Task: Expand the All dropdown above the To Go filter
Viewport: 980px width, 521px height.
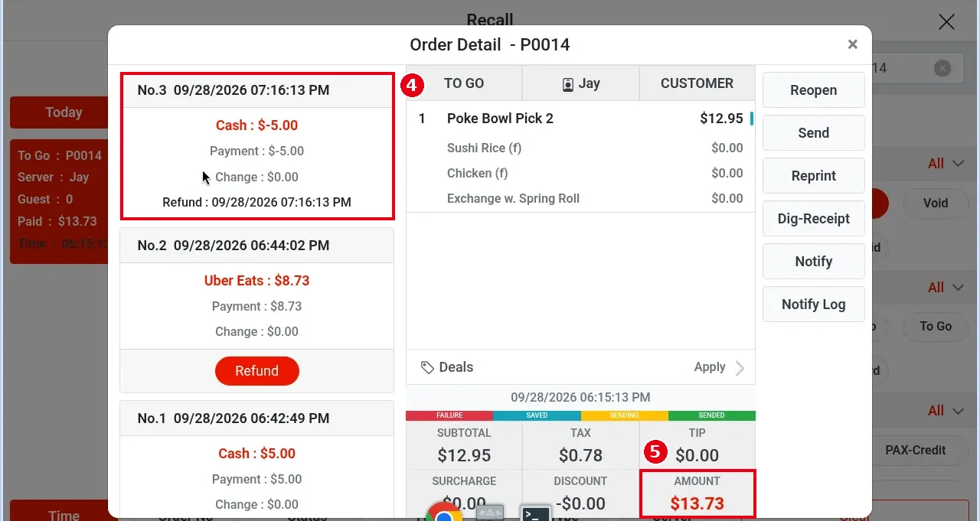Action: click(946, 288)
